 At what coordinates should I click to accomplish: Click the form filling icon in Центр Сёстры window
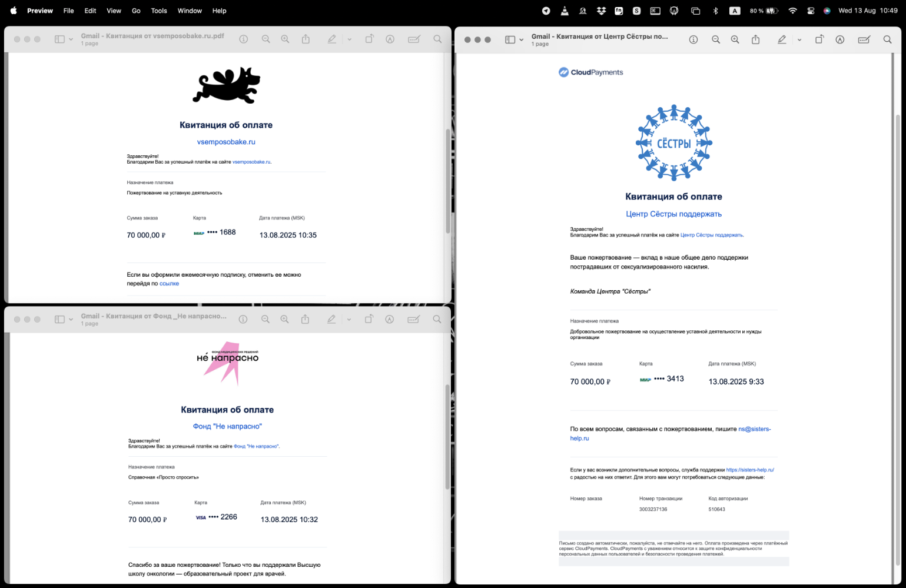coord(864,40)
